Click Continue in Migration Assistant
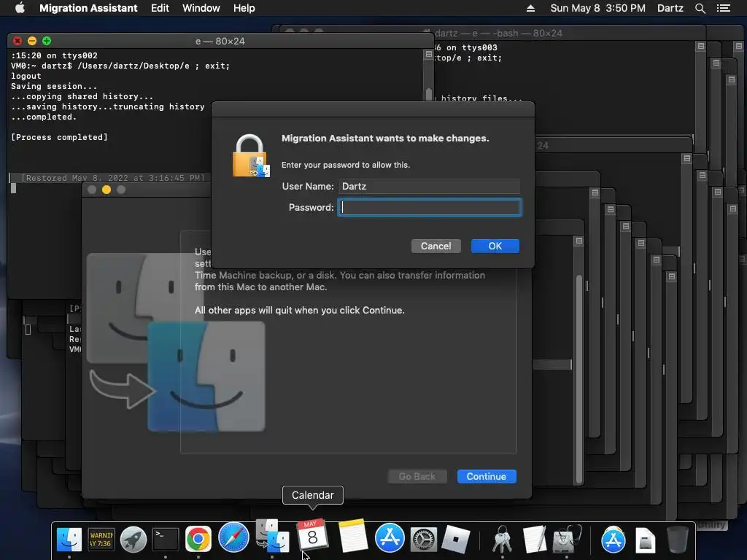Screen dimensions: 747x560 487,477
